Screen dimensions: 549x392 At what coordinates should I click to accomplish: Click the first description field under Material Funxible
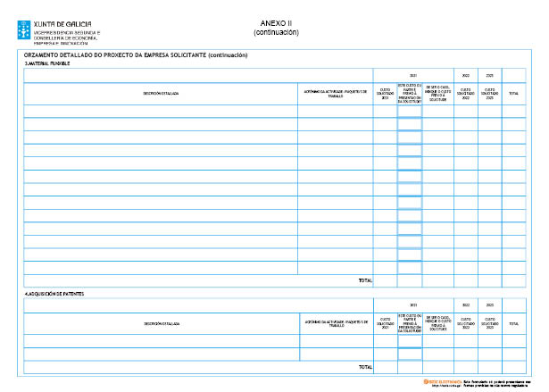pos(161,112)
